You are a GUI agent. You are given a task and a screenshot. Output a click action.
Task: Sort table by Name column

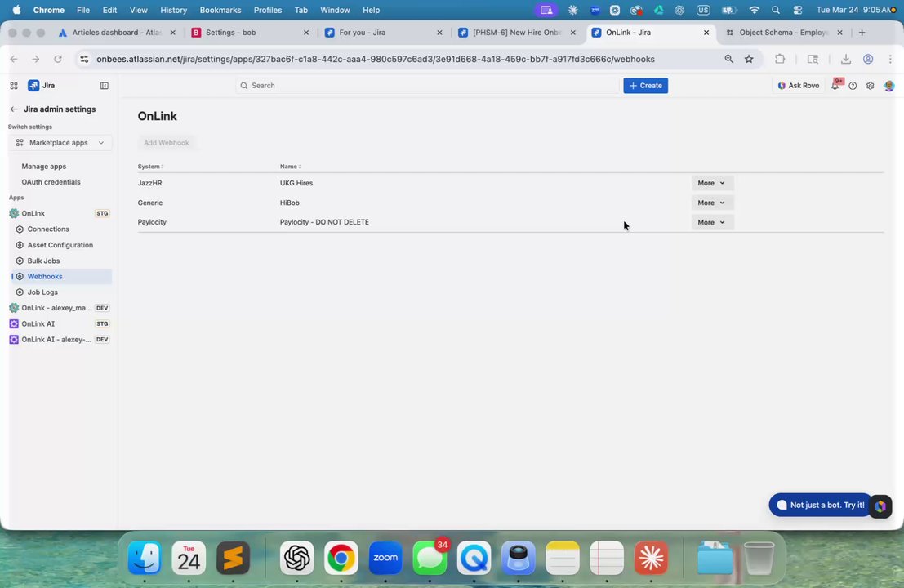coord(291,166)
